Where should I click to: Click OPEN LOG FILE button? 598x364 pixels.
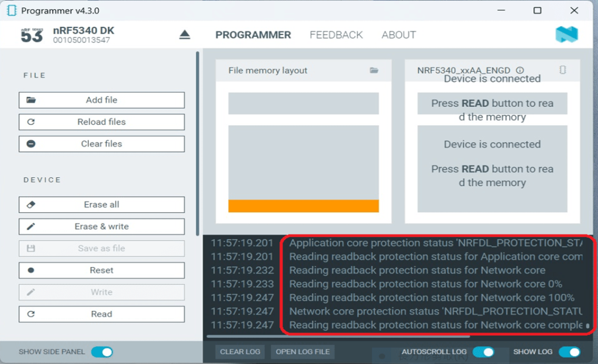tap(303, 352)
